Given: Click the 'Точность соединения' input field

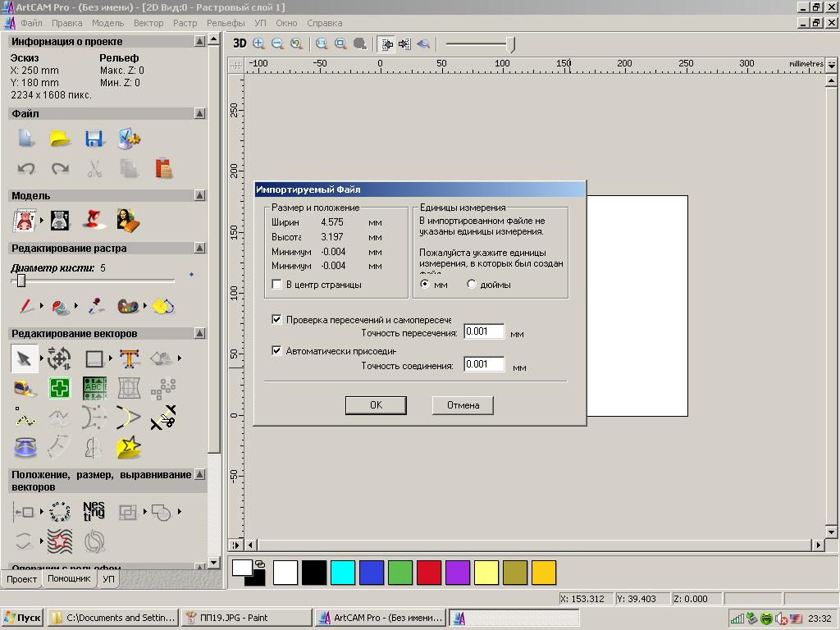Looking at the screenshot, I should pyautogui.click(x=484, y=364).
